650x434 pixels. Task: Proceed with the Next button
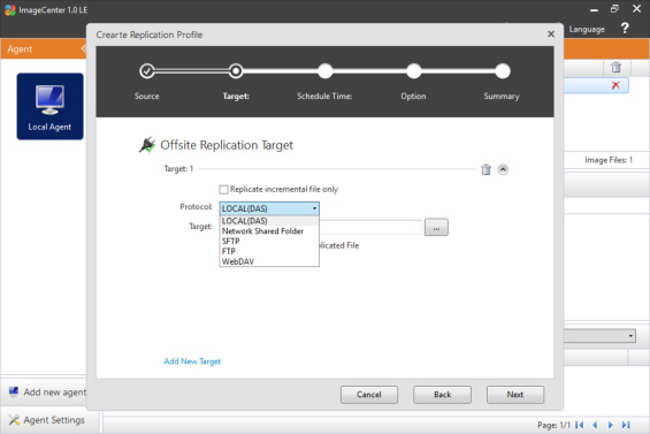515,395
